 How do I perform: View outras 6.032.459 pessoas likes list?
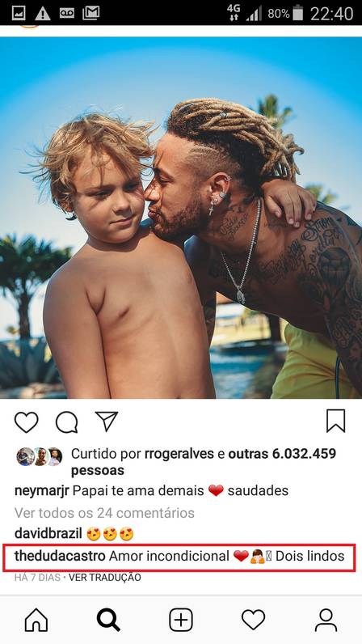[204, 462]
